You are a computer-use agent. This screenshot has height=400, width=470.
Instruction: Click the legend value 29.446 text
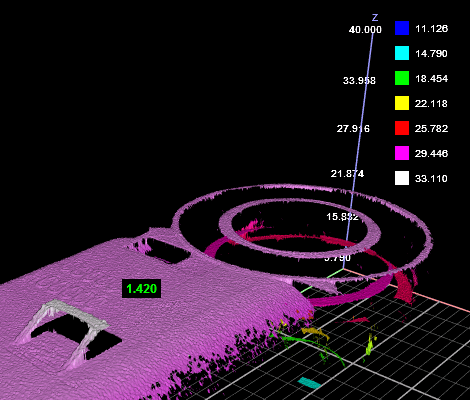click(x=431, y=153)
